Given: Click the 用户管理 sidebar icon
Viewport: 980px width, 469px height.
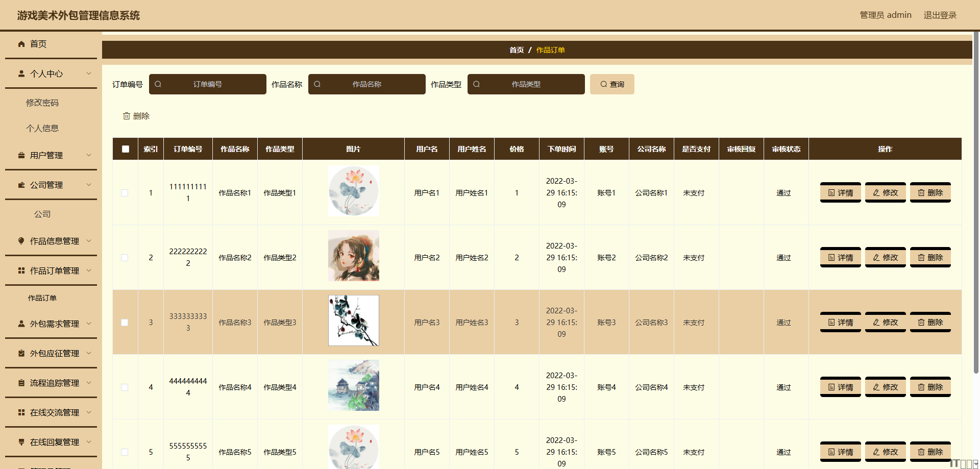Looking at the screenshot, I should [x=21, y=155].
